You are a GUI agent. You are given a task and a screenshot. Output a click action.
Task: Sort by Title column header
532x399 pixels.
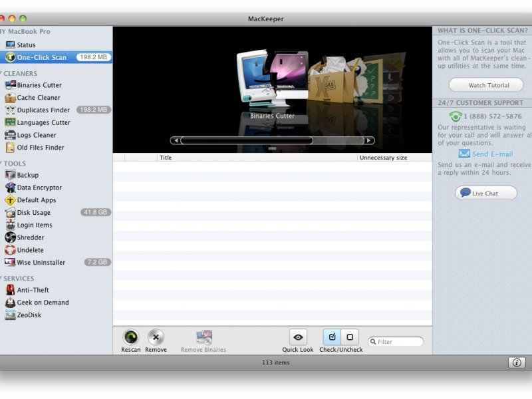click(x=257, y=158)
